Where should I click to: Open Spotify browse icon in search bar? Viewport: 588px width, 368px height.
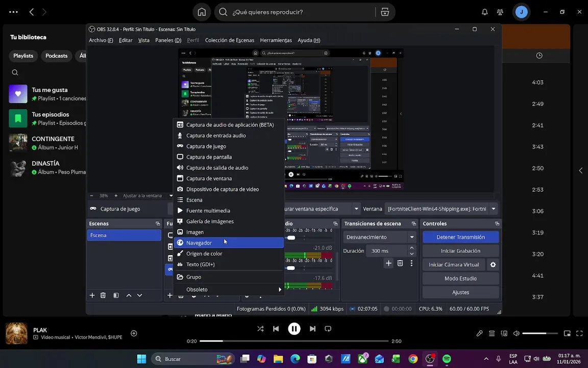click(x=385, y=12)
